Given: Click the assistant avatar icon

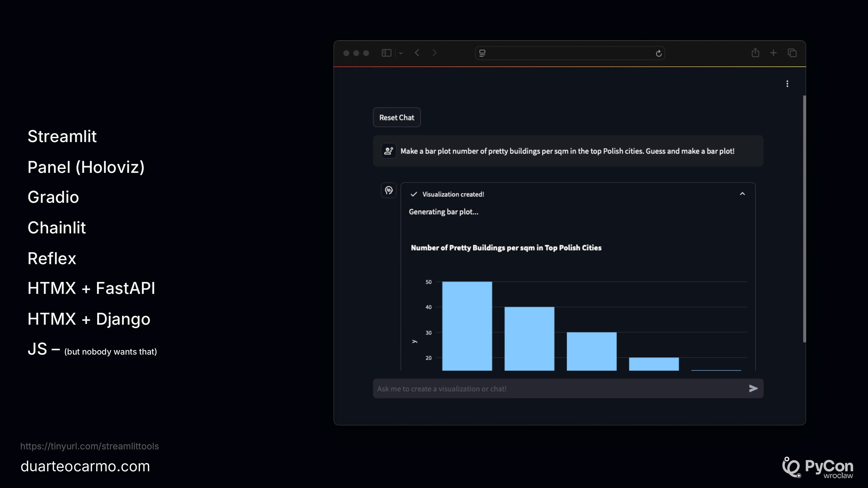Looking at the screenshot, I should pyautogui.click(x=388, y=190).
